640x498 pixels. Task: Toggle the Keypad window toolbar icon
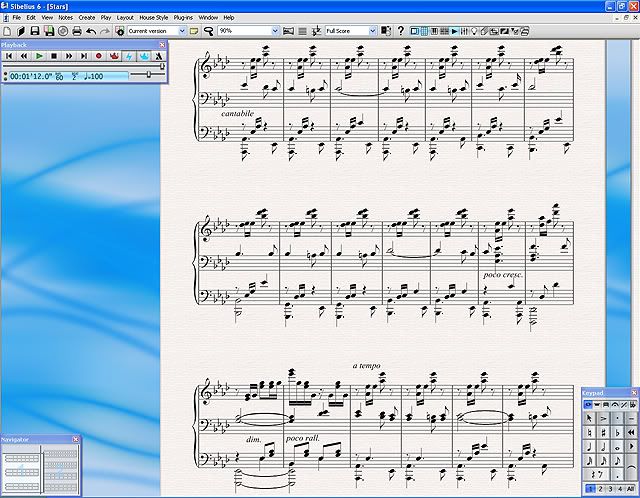(424, 31)
